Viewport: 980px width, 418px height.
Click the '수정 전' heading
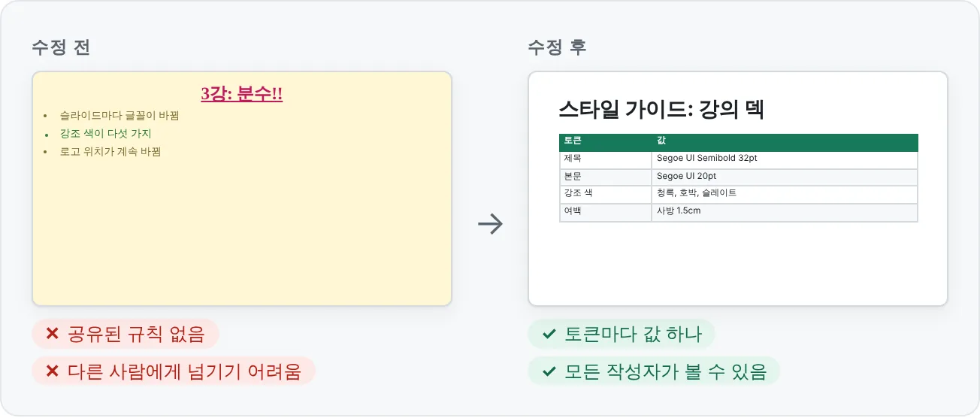(x=61, y=47)
